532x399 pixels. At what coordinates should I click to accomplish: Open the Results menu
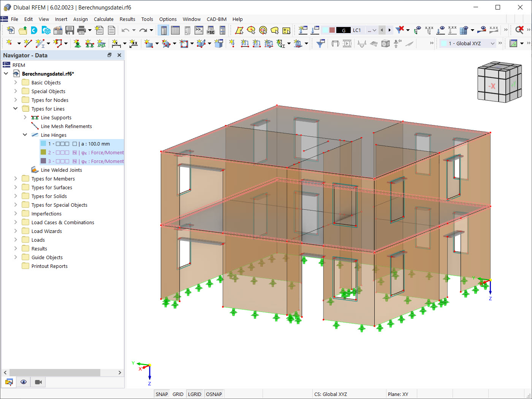[x=127, y=19]
